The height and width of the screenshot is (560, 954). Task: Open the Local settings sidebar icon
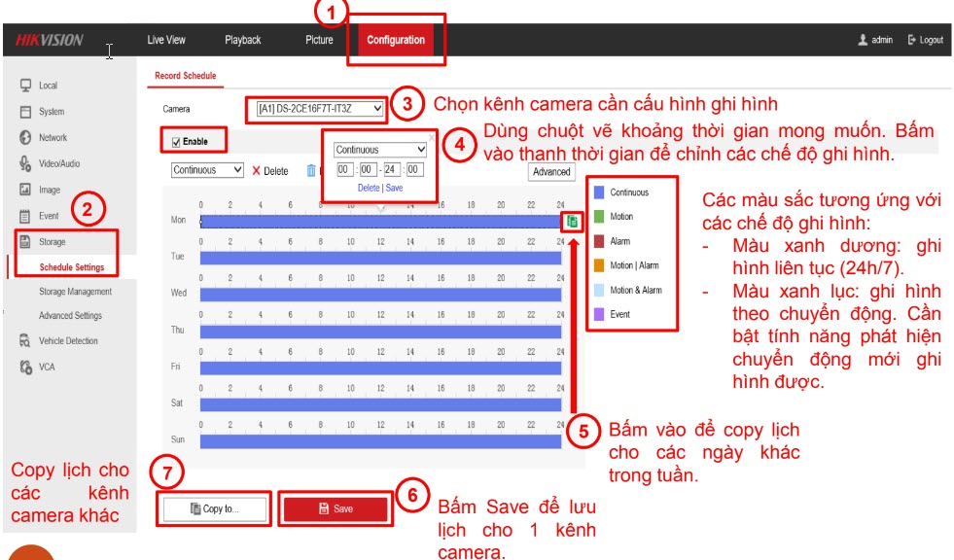25,86
